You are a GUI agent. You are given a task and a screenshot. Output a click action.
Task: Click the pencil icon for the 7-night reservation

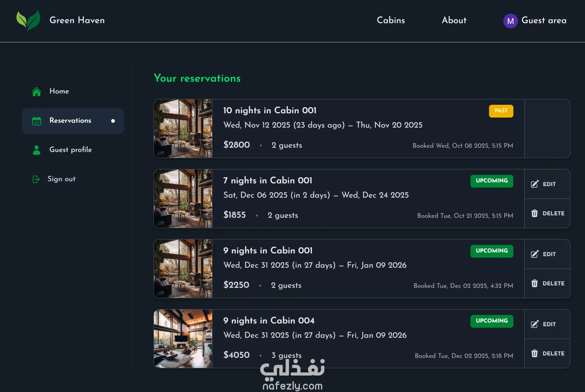tap(535, 184)
